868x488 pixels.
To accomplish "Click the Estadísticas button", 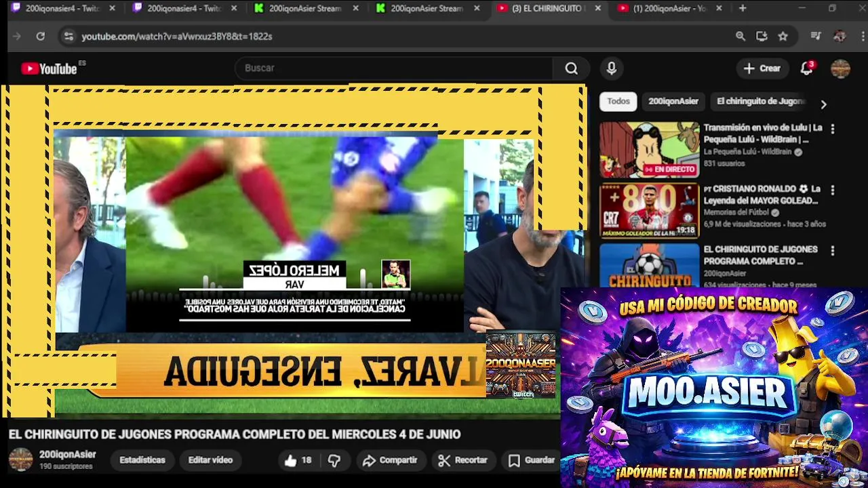I will [x=142, y=460].
